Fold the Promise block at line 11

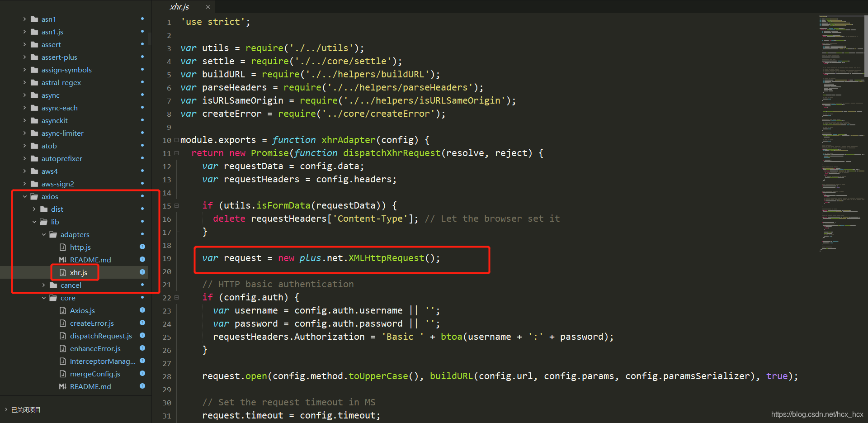click(x=177, y=153)
